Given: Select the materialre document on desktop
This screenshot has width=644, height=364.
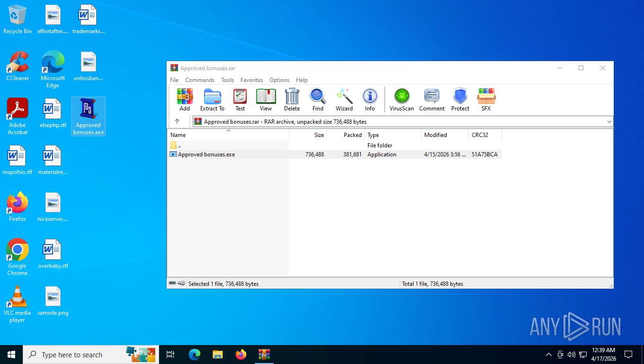Looking at the screenshot, I should coord(53,161).
